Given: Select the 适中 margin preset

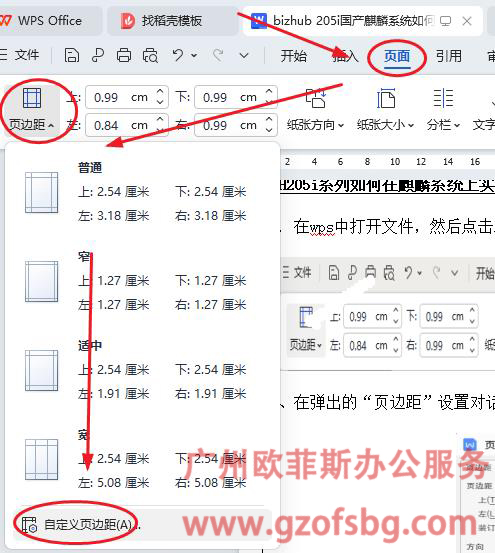Looking at the screenshot, I should coord(143,370).
